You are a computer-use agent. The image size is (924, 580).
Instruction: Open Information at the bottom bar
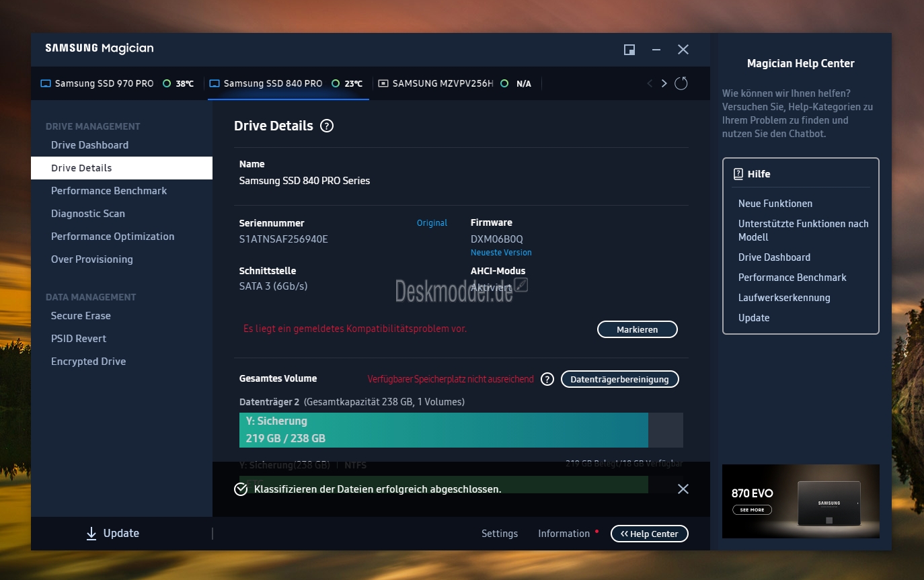click(564, 534)
